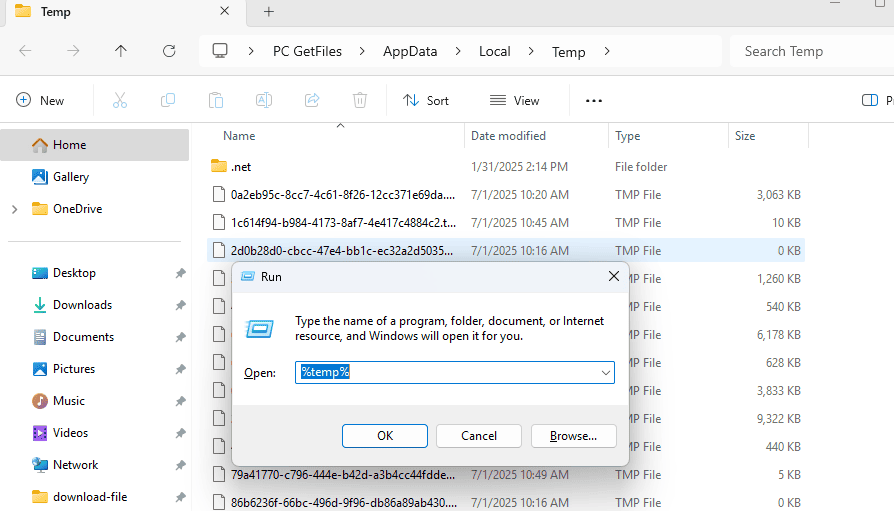This screenshot has width=894, height=511.
Task: Select the Temp tab
Action: coord(125,13)
